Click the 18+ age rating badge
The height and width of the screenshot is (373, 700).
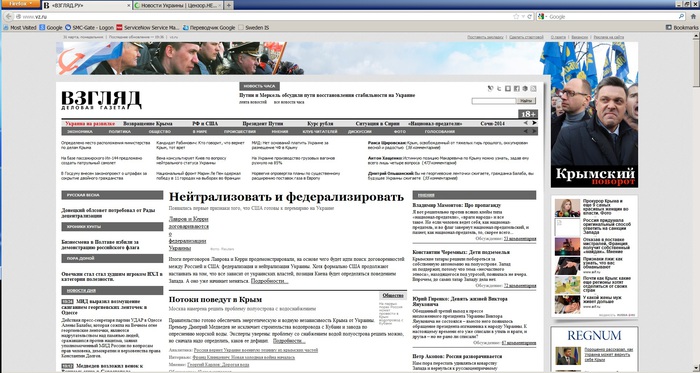click(x=528, y=114)
